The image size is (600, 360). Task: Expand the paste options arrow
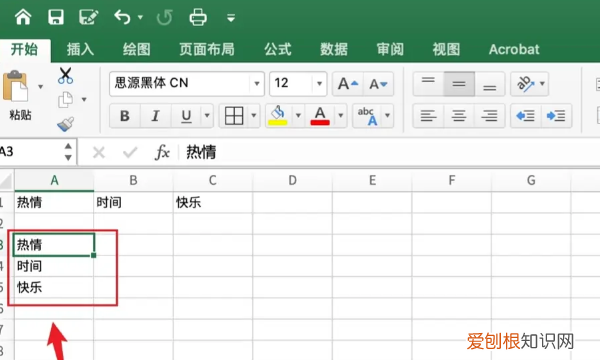pos(41,87)
